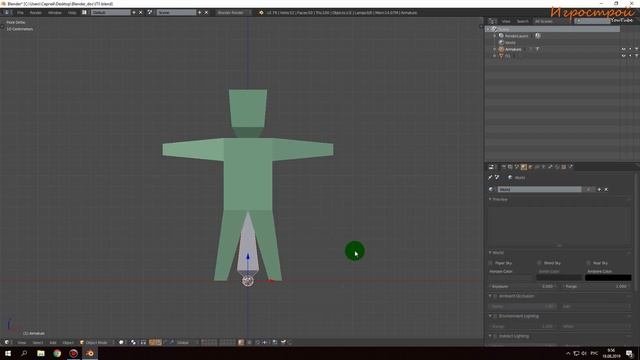The image size is (640, 360).
Task: Expand the Environment Lighting panel
Action: point(490,316)
